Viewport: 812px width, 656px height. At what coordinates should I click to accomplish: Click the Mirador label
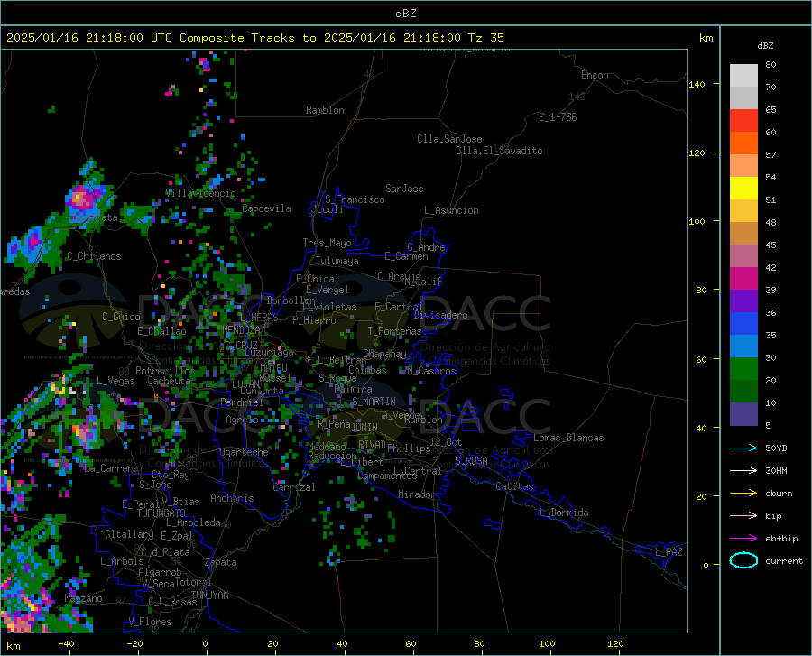417,494
